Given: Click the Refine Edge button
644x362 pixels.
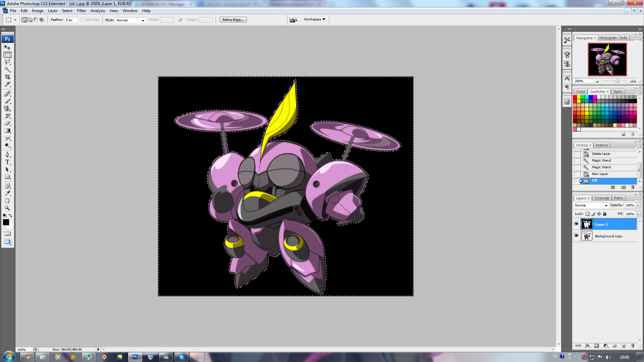Looking at the screenshot, I should click(233, 20).
